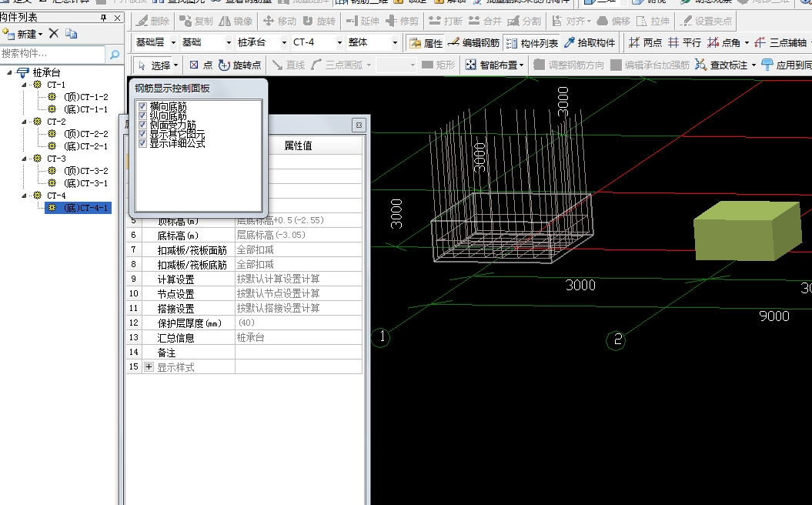The width and height of the screenshot is (812, 505).
Task: Open the 新建 dropdown arrow
Action: pyautogui.click(x=40, y=34)
